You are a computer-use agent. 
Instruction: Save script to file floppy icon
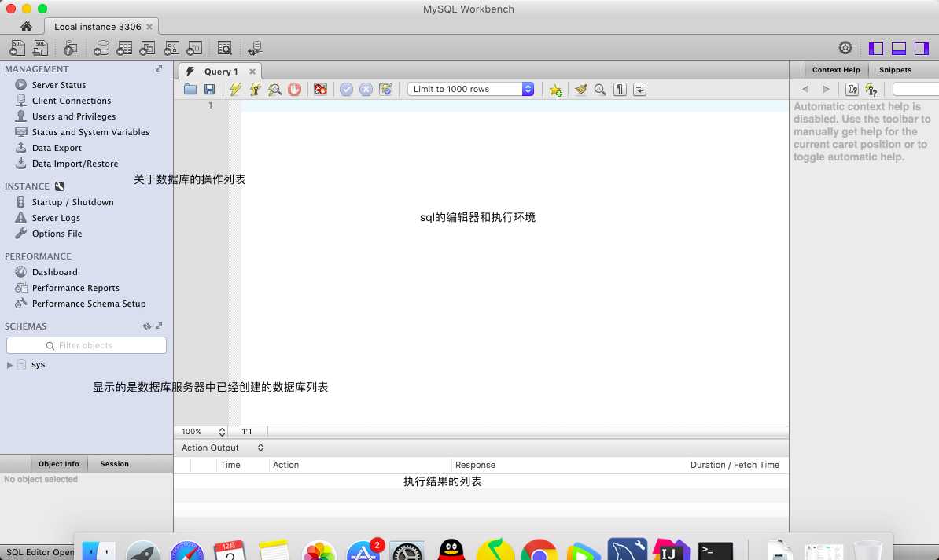pyautogui.click(x=210, y=89)
